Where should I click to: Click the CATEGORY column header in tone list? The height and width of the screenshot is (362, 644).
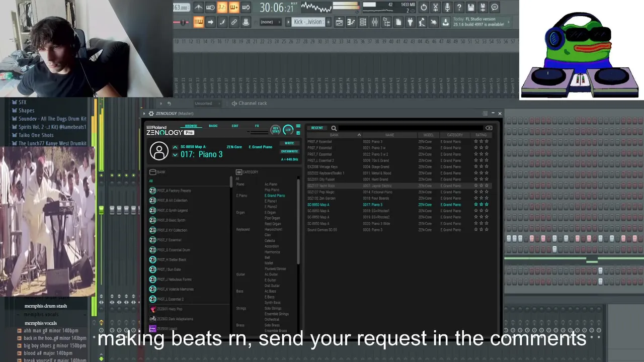455,135
